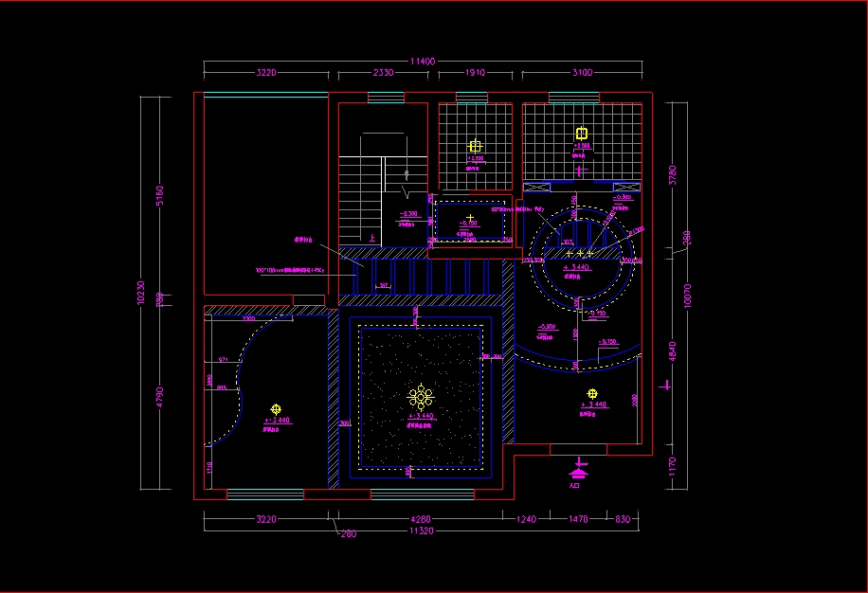The height and width of the screenshot is (593, 868).
Task: Select the 280 leader label near 11320
Action: click(348, 534)
